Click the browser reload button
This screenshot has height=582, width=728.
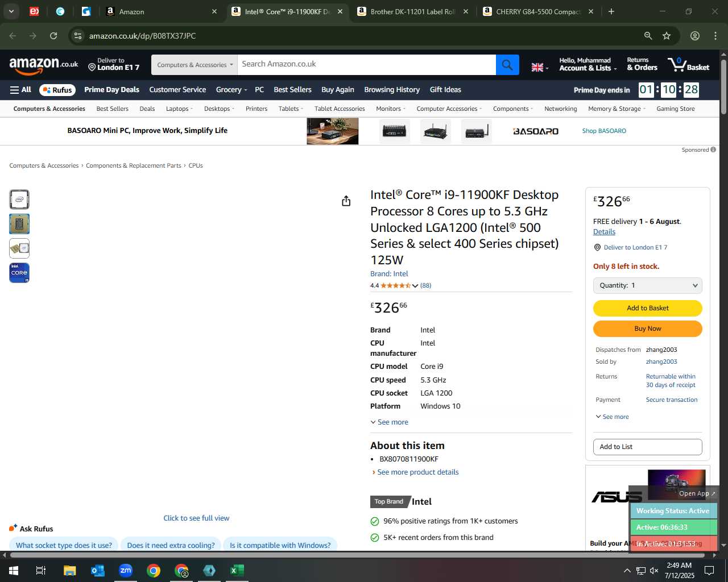point(53,36)
